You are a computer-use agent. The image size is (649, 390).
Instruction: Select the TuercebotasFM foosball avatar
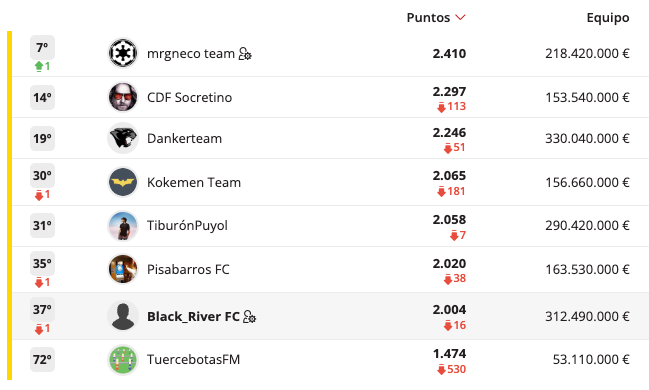click(x=123, y=359)
